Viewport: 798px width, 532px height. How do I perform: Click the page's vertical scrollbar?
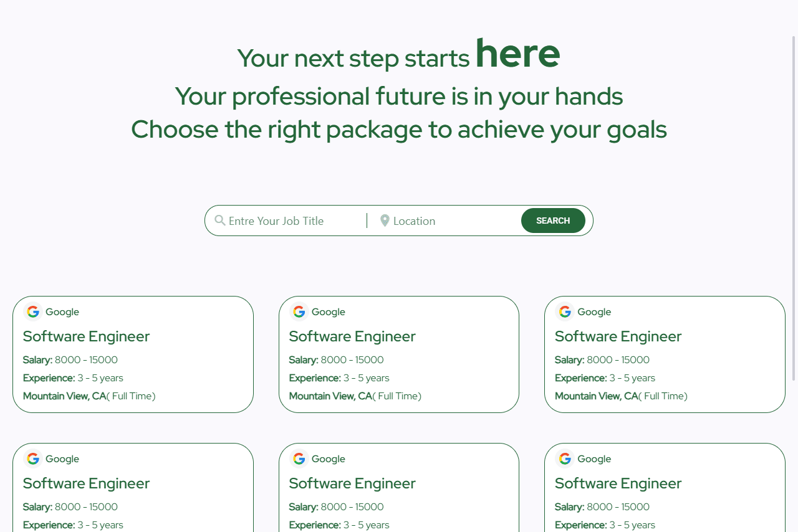tap(794, 206)
